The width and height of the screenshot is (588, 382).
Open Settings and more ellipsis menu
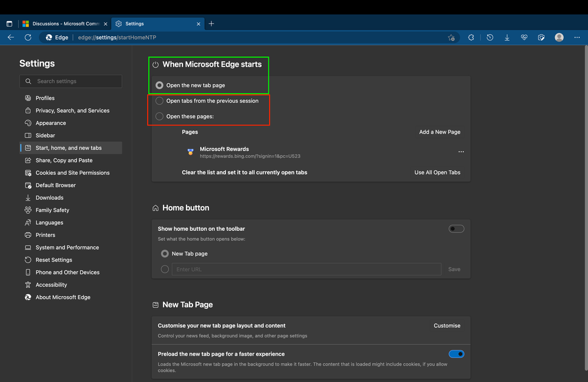(577, 38)
